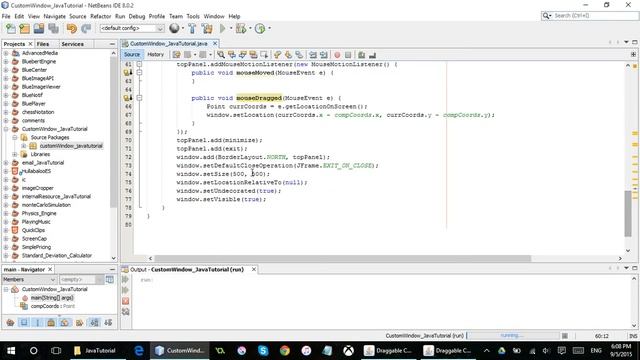Click the Last Edit icon in editor toolbar
The height and width of the screenshot is (360, 640).
(x=176, y=55)
